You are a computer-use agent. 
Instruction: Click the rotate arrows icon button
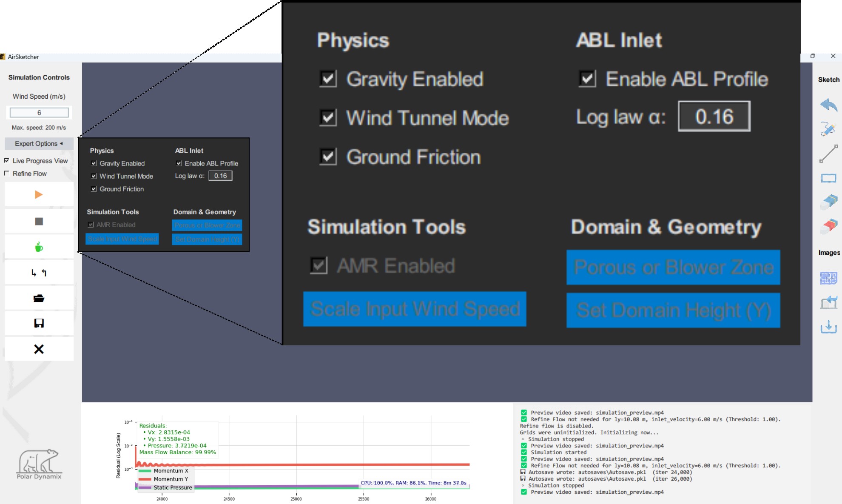[39, 273]
